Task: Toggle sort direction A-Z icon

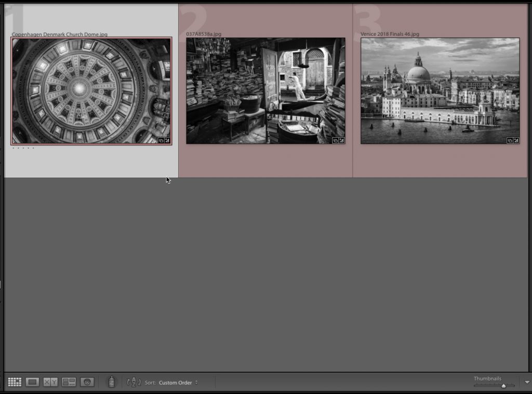Action: pyautogui.click(x=134, y=382)
